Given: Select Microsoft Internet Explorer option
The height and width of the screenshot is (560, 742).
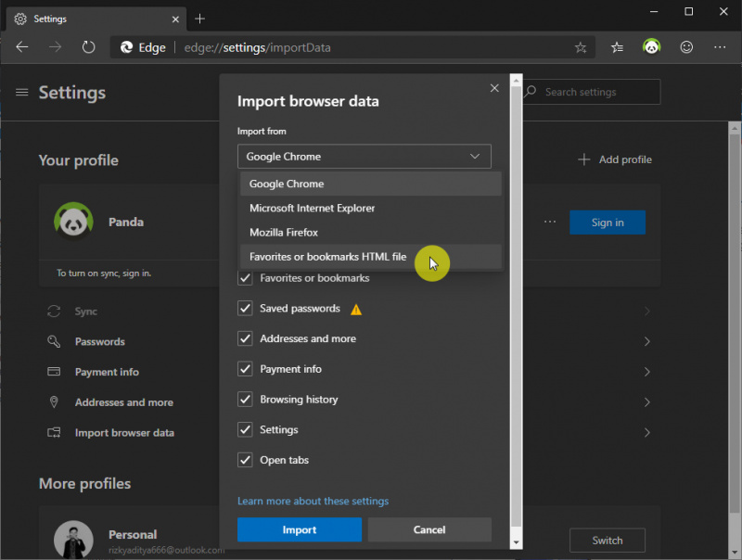Looking at the screenshot, I should coord(370,208).
